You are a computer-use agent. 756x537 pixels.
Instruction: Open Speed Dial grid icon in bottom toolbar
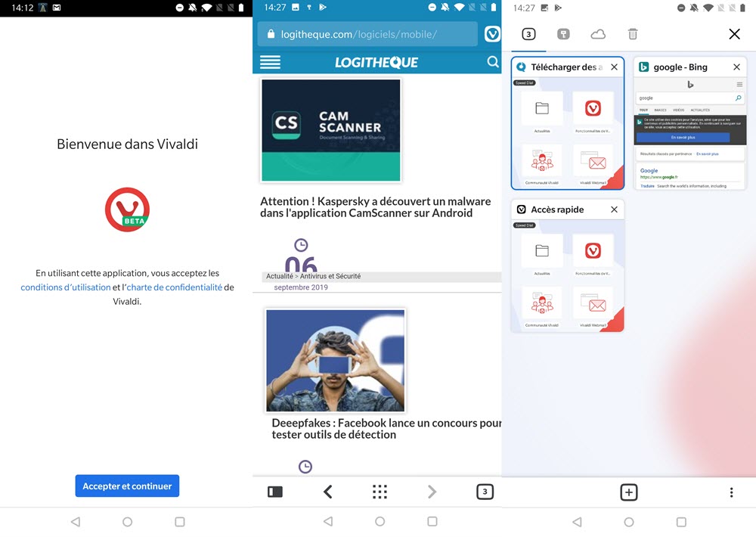click(380, 492)
